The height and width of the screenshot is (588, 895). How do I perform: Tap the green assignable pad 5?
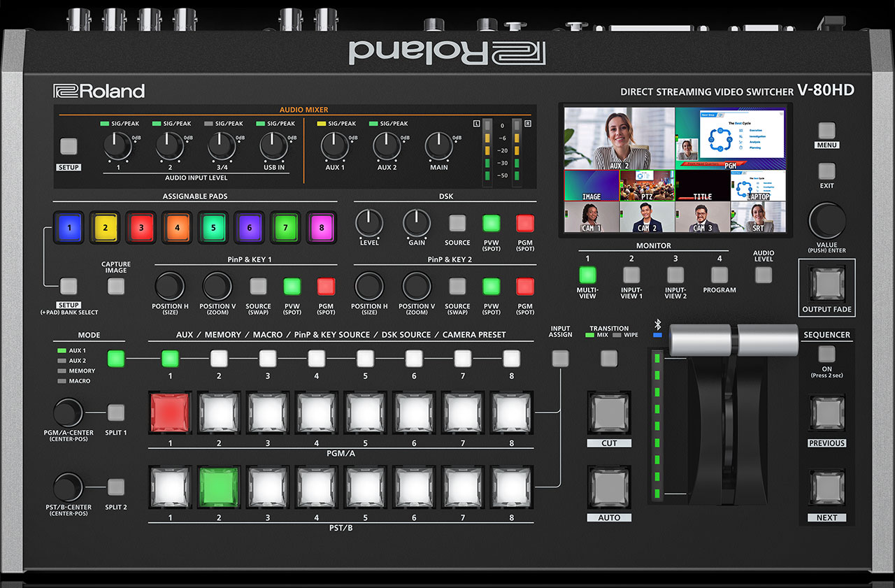(213, 227)
